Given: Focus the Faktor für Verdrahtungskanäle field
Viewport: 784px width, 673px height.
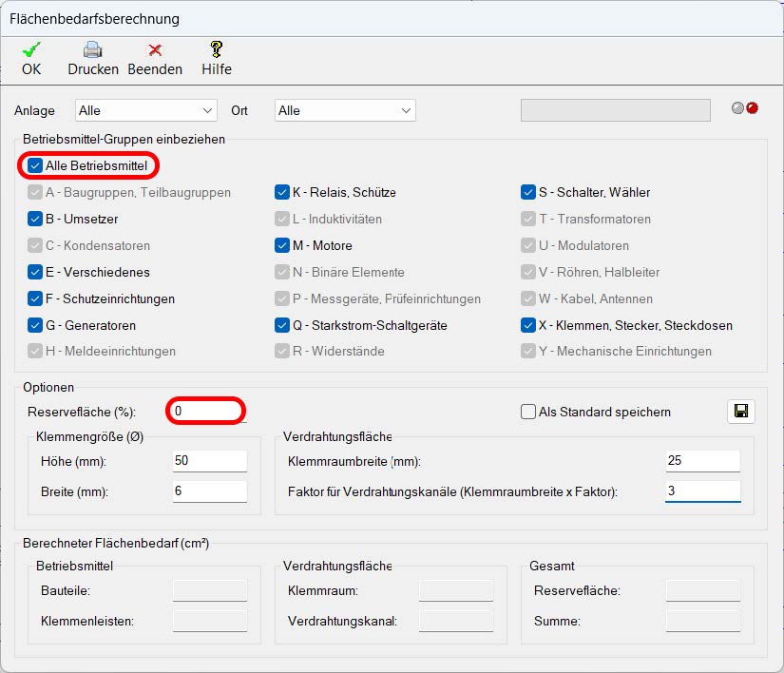Looking at the screenshot, I should pos(702,491).
